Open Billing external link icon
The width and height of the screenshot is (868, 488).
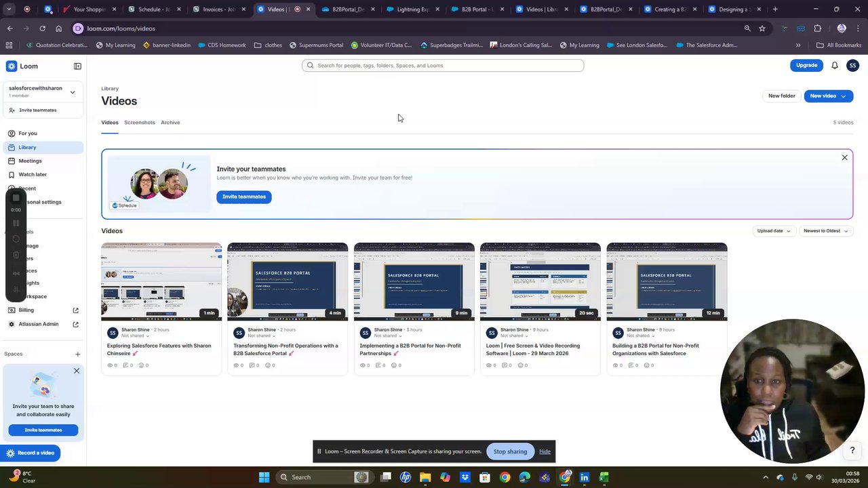click(x=75, y=310)
